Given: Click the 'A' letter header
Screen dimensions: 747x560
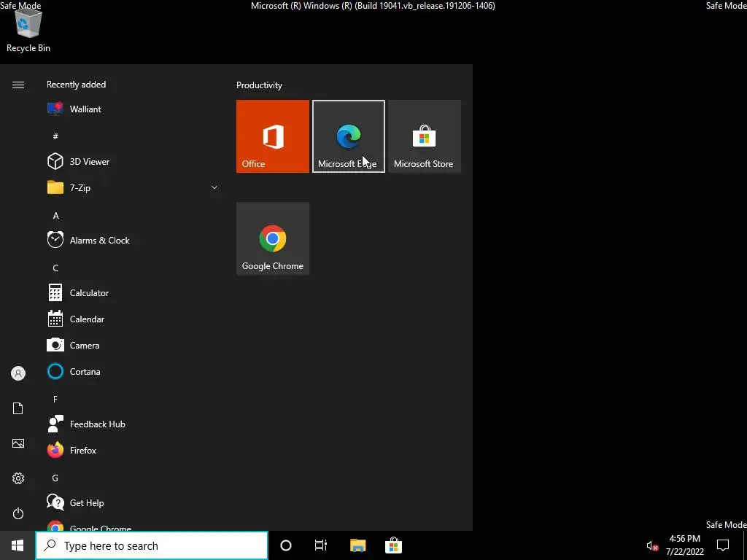Looking at the screenshot, I should (x=55, y=216).
